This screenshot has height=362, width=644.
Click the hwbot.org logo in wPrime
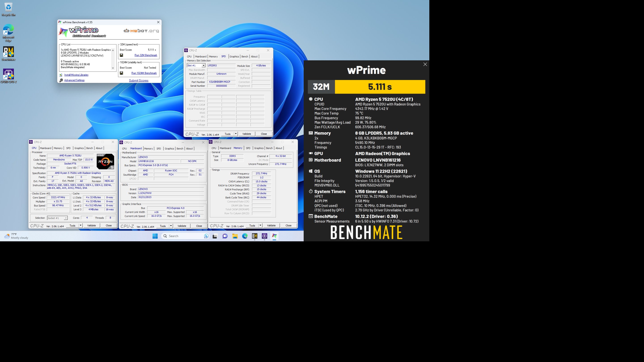(x=141, y=31)
